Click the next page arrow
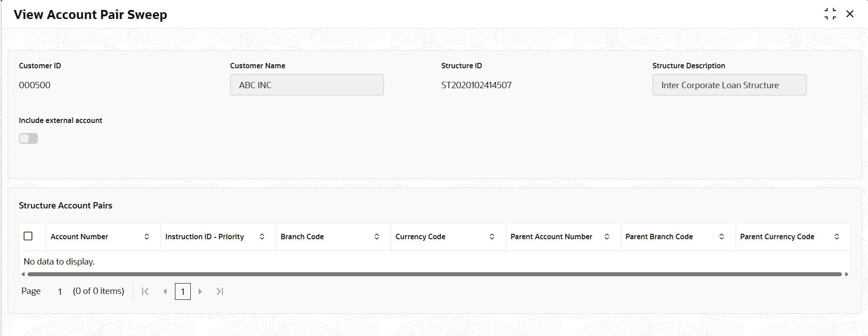 (200, 291)
